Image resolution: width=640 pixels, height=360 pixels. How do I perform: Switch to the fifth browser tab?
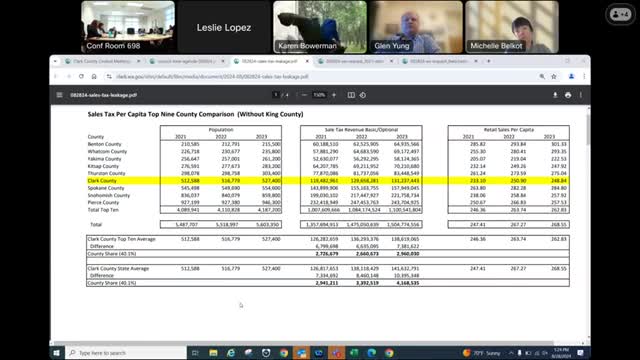tap(440, 61)
